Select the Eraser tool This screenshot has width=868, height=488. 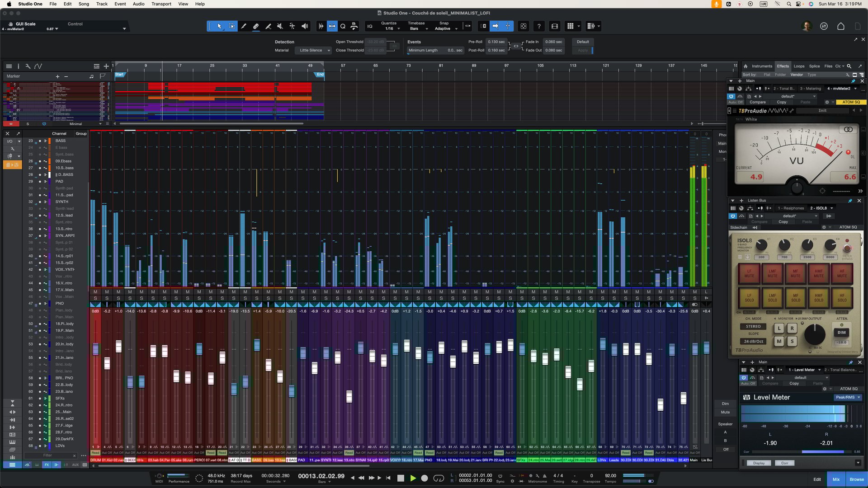pyautogui.click(x=256, y=26)
